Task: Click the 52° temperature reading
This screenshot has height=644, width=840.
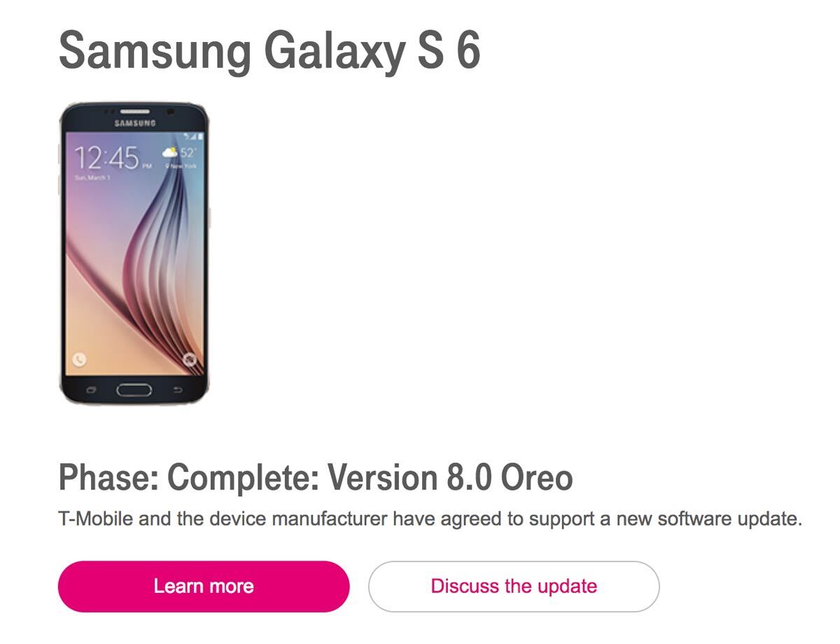Action: click(188, 152)
